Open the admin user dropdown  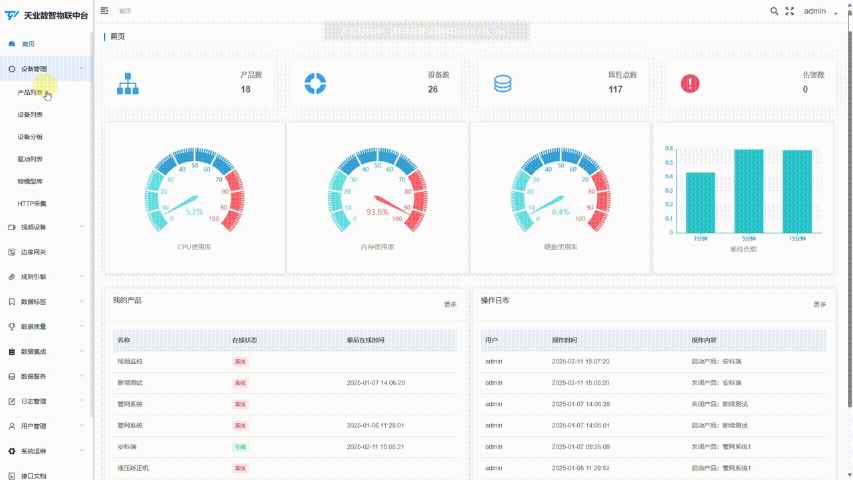tap(820, 11)
